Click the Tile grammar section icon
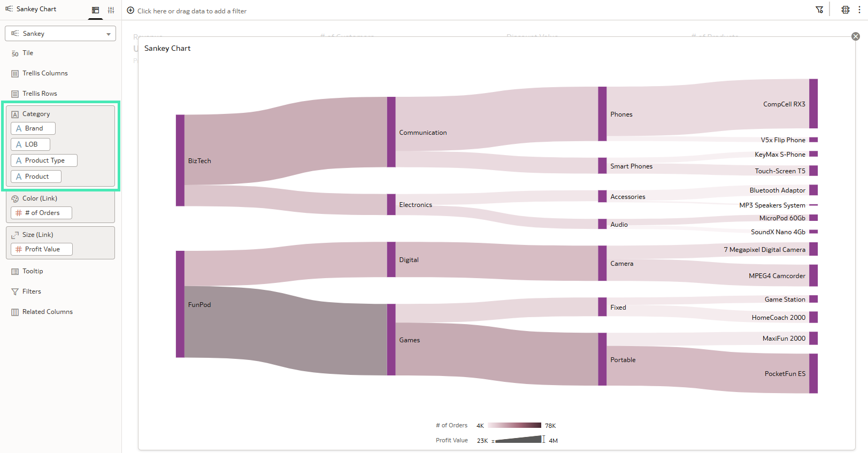Screen dimensions: 868x453 16,53
